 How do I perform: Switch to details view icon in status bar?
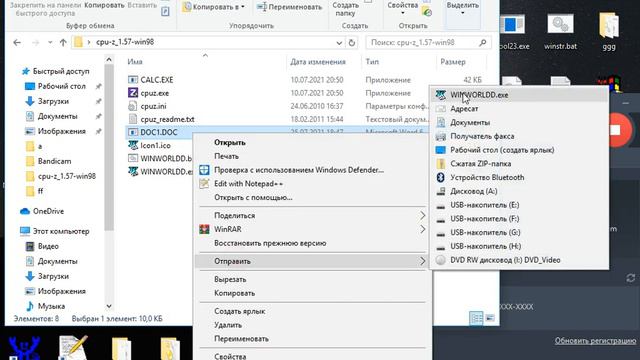[x=476, y=318]
